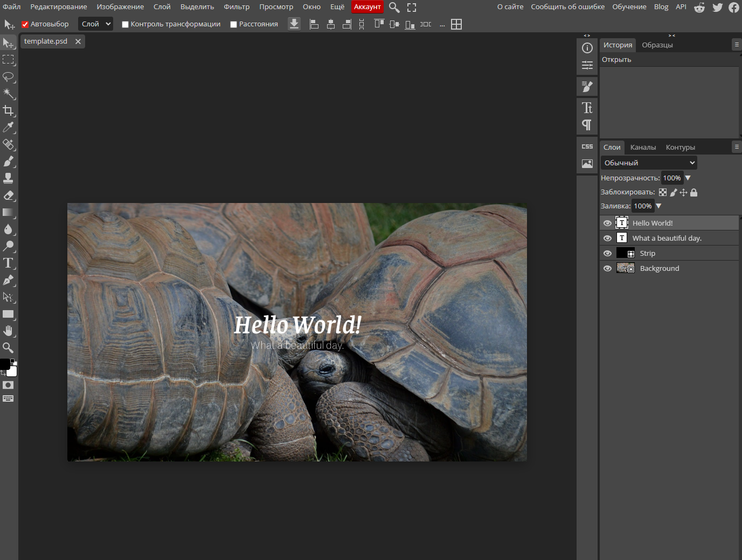
Task: Select the Zoom tool in toolbar
Action: tap(9, 348)
